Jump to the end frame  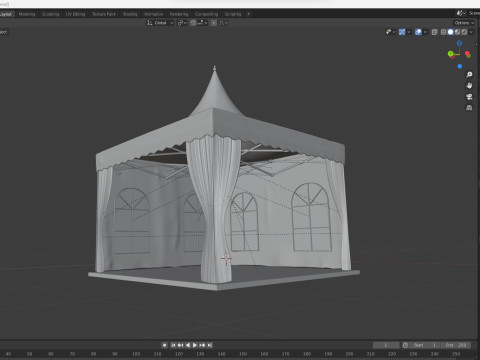(209, 345)
